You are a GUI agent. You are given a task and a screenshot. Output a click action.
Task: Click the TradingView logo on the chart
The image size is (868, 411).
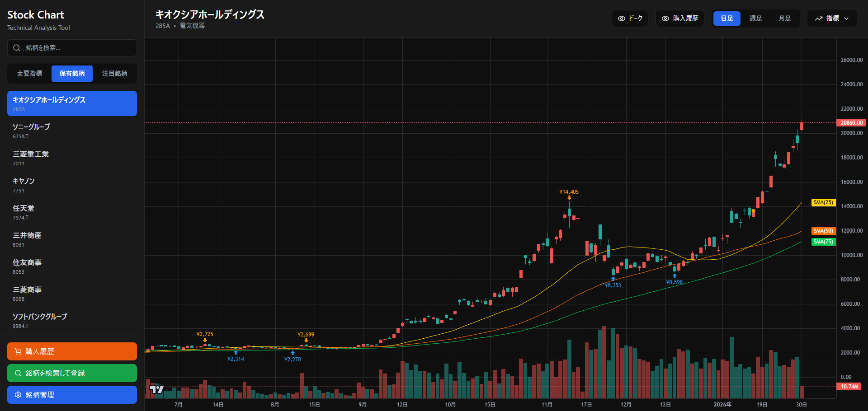point(156,389)
